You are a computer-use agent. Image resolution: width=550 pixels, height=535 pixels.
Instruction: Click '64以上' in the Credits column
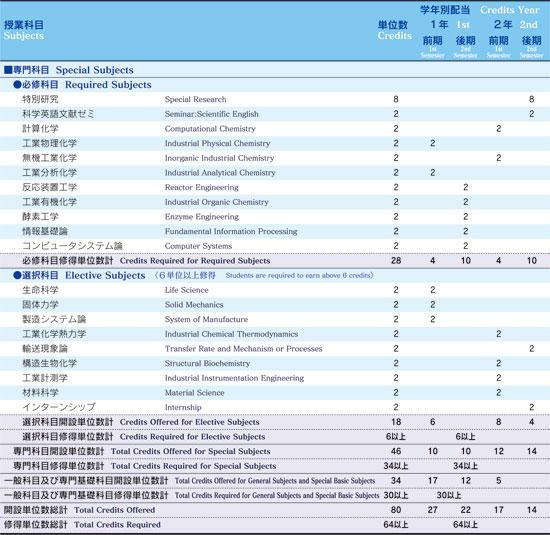point(396,525)
